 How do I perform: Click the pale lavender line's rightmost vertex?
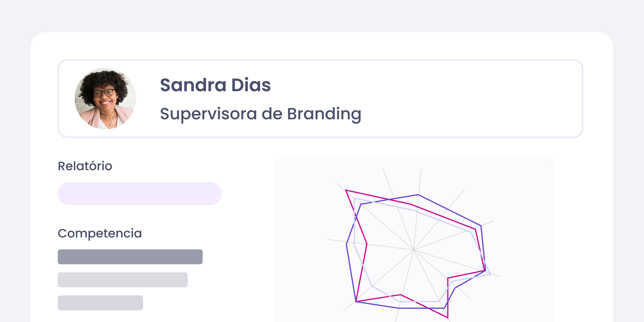[490, 274]
